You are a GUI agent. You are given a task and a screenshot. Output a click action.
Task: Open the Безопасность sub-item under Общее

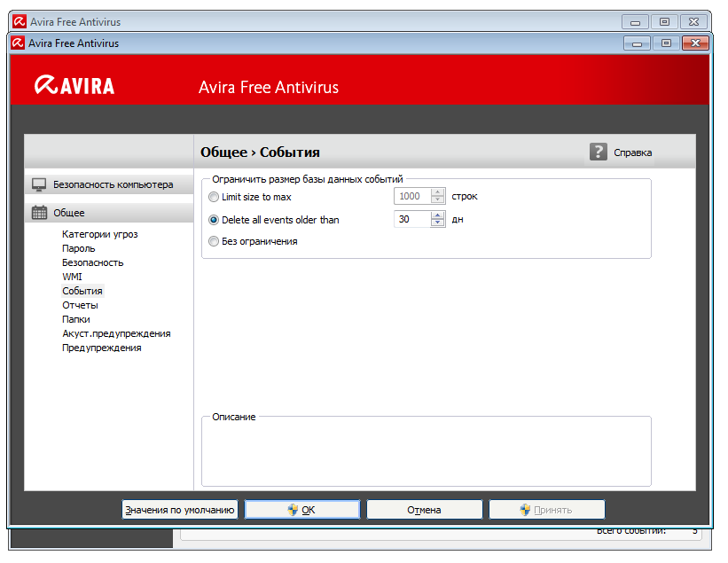click(x=93, y=262)
